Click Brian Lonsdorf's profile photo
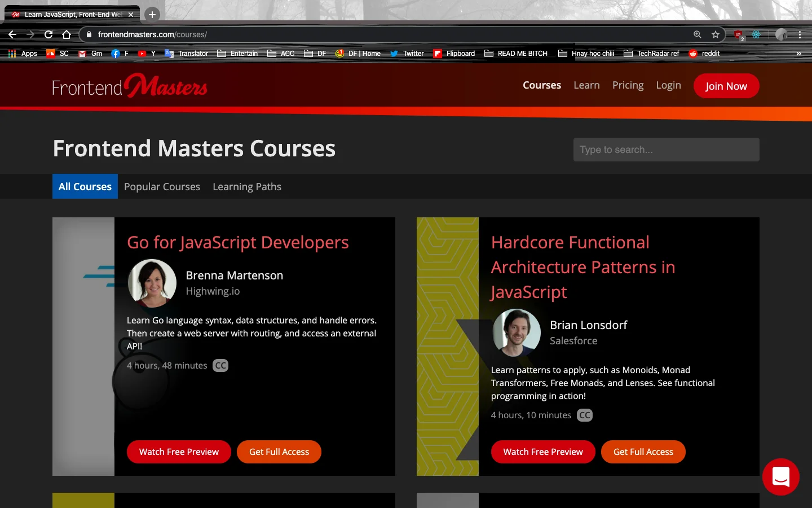812x508 pixels. click(517, 333)
